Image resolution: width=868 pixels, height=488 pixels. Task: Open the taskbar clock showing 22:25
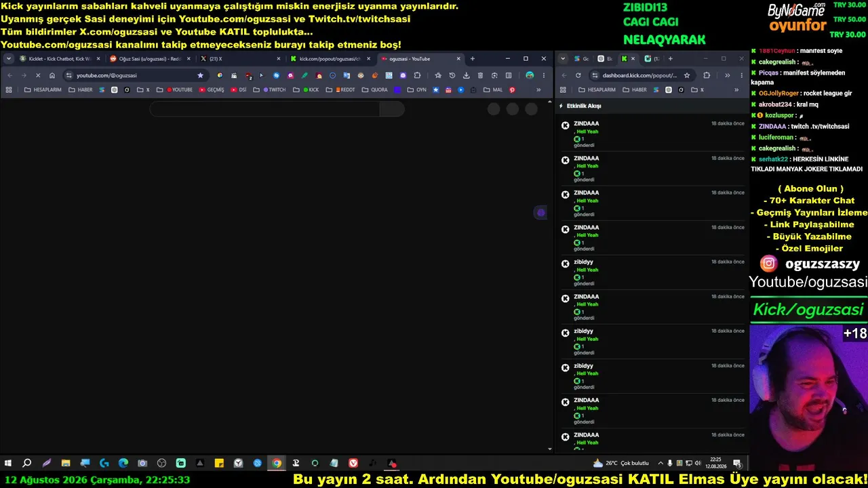tap(716, 463)
